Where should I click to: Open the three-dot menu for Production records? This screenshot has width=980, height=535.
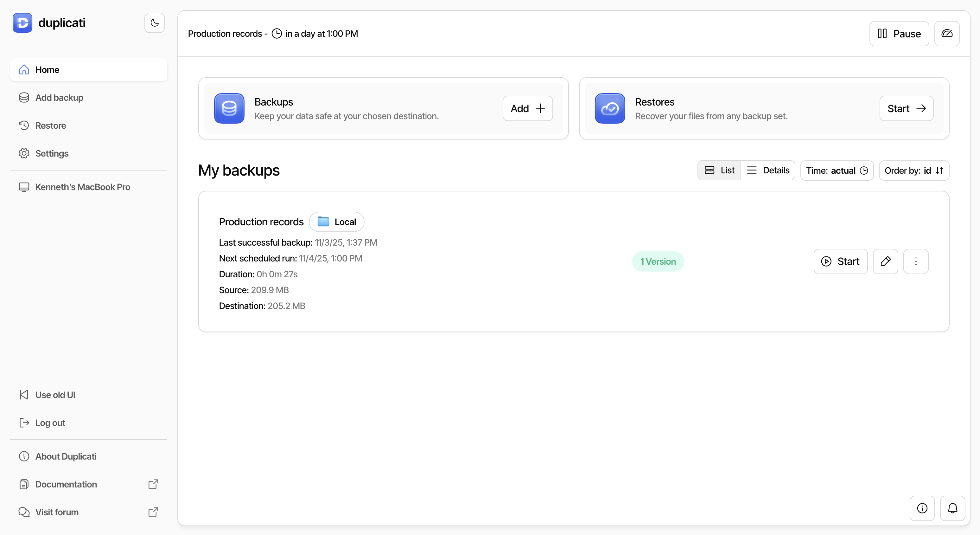tap(915, 261)
